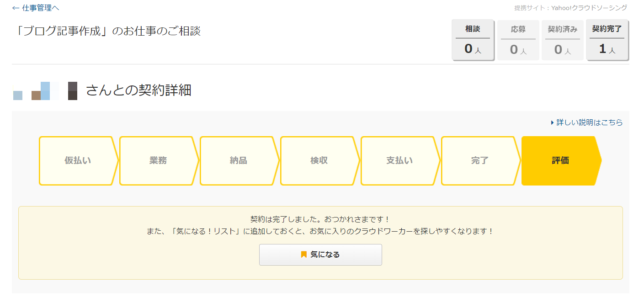Click the back arrow beside 仕事管理へ
Image resolution: width=644 pixels, height=297 pixels.
(x=16, y=8)
